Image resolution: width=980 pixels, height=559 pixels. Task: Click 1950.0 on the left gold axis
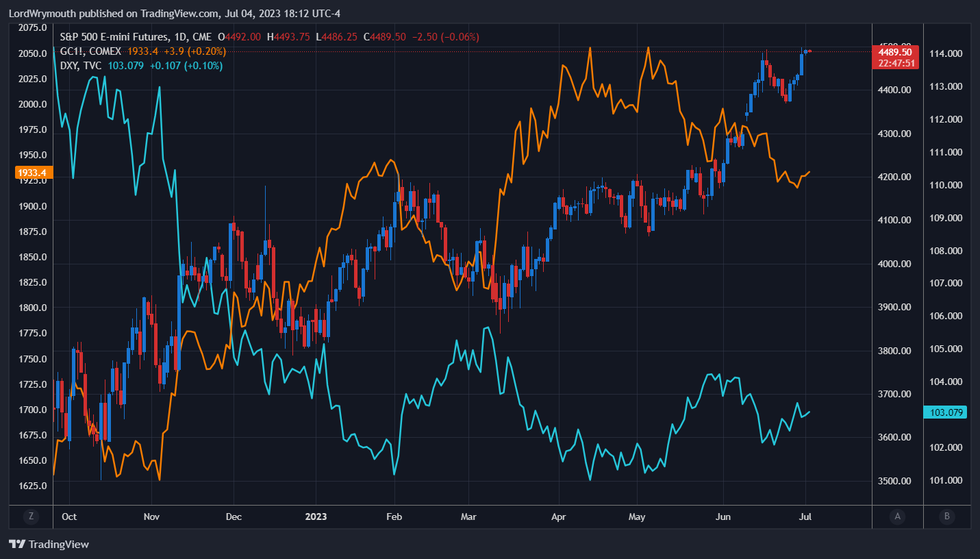click(33, 155)
